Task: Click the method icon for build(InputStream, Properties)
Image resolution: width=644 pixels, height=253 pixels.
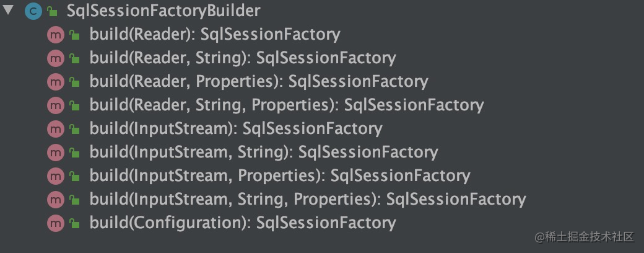Action: [x=56, y=177]
